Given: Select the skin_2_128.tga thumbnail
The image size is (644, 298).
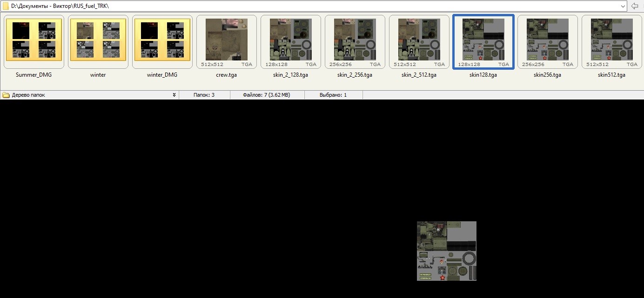Looking at the screenshot, I should pos(291,42).
